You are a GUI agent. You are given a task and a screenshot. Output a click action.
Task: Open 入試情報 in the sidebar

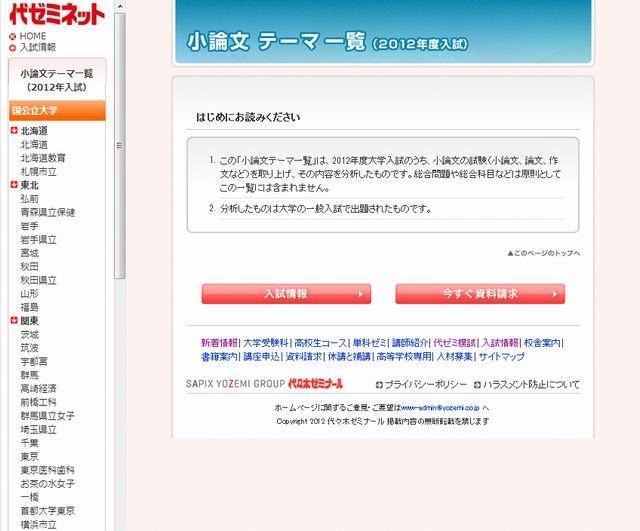click(38, 47)
